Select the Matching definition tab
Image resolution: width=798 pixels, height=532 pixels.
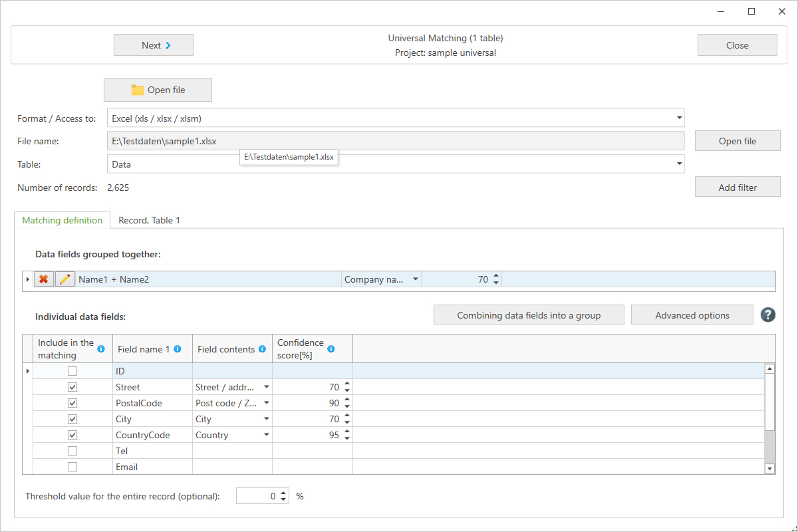[63, 220]
